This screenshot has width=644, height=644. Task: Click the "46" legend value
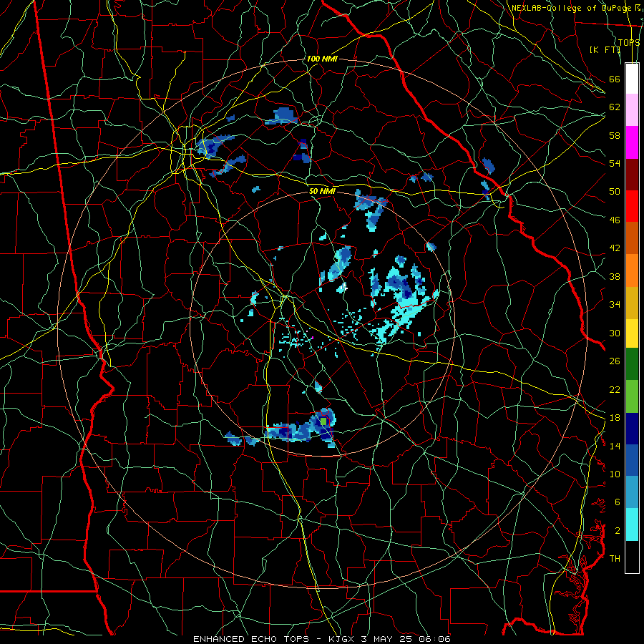coord(615,220)
